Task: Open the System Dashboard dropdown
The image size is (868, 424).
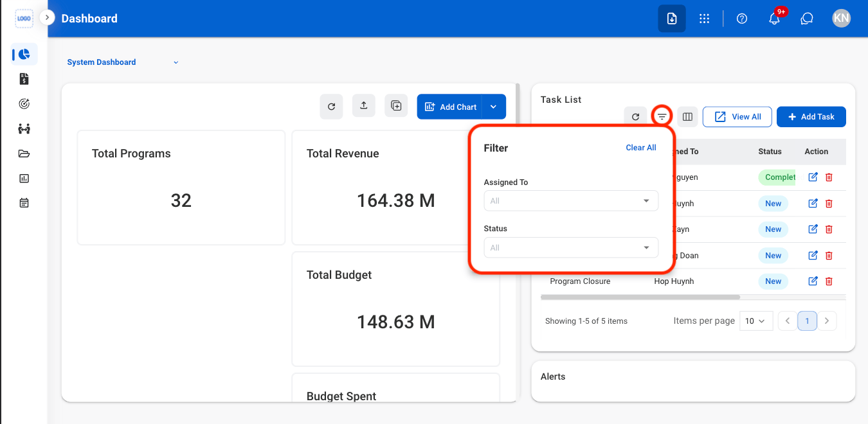Action: (x=123, y=62)
